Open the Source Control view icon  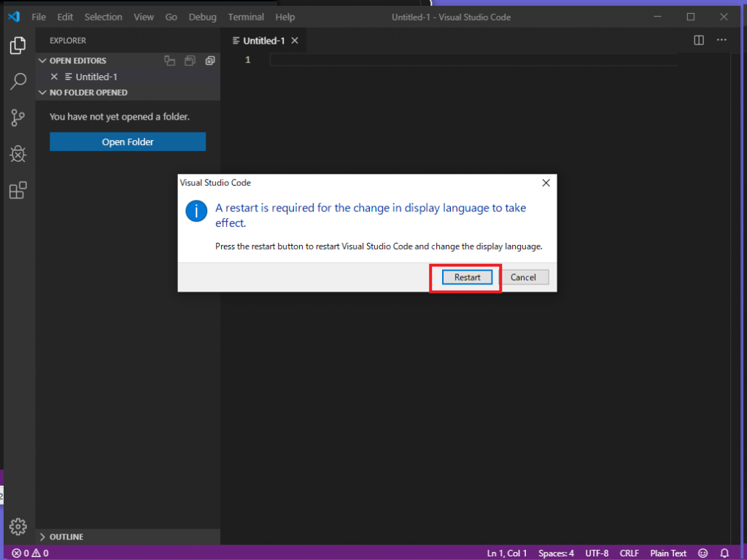[18, 117]
